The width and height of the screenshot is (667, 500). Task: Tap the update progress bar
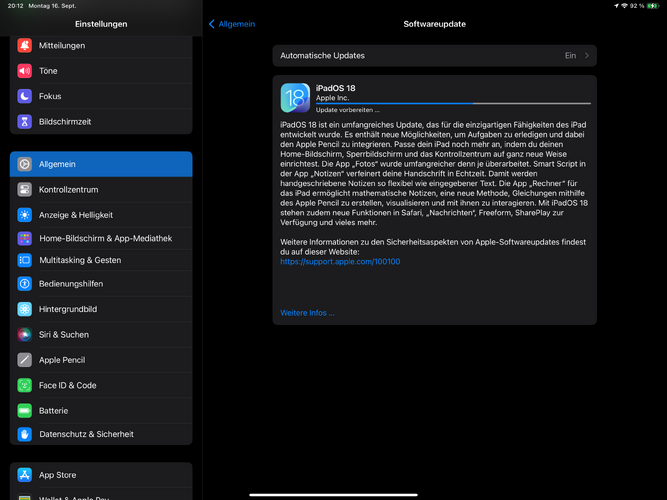click(453, 103)
